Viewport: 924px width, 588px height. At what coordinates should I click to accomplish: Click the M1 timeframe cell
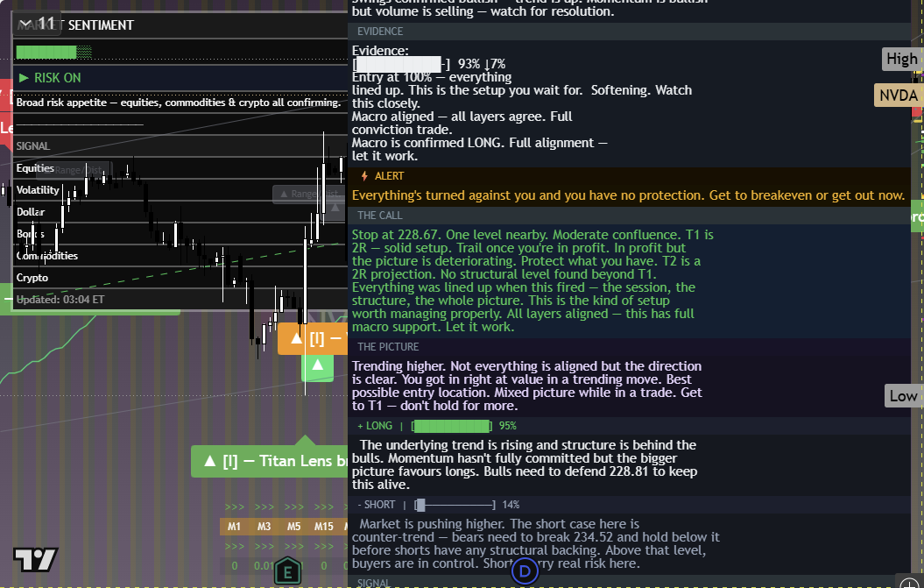pos(234,526)
